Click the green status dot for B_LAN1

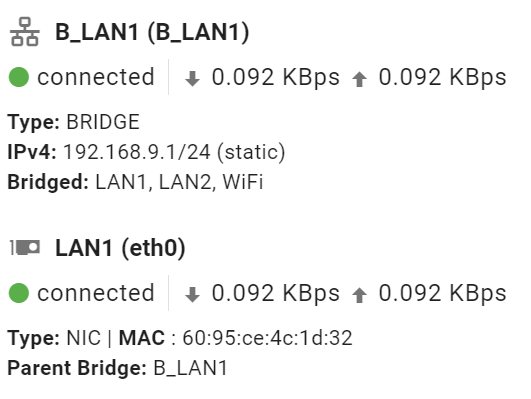click(19, 77)
